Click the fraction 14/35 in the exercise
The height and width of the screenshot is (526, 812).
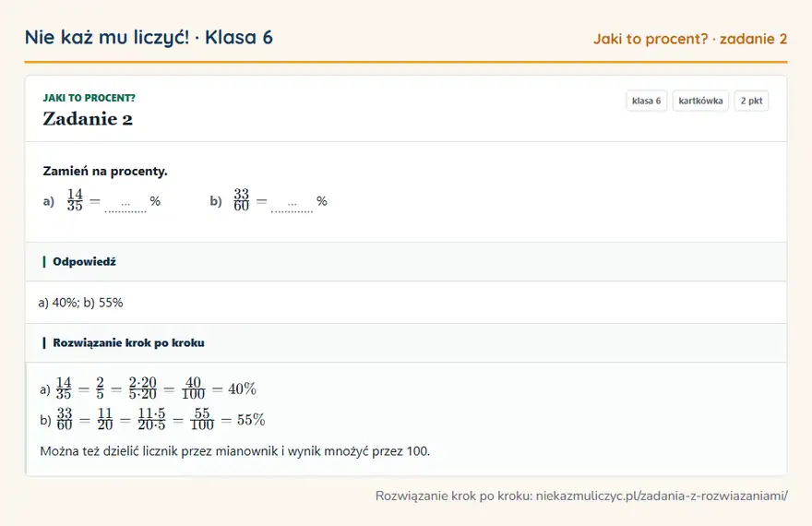75,200
